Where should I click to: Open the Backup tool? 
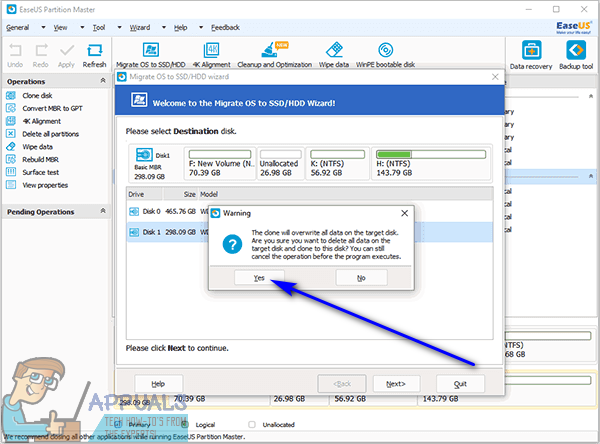[576, 55]
